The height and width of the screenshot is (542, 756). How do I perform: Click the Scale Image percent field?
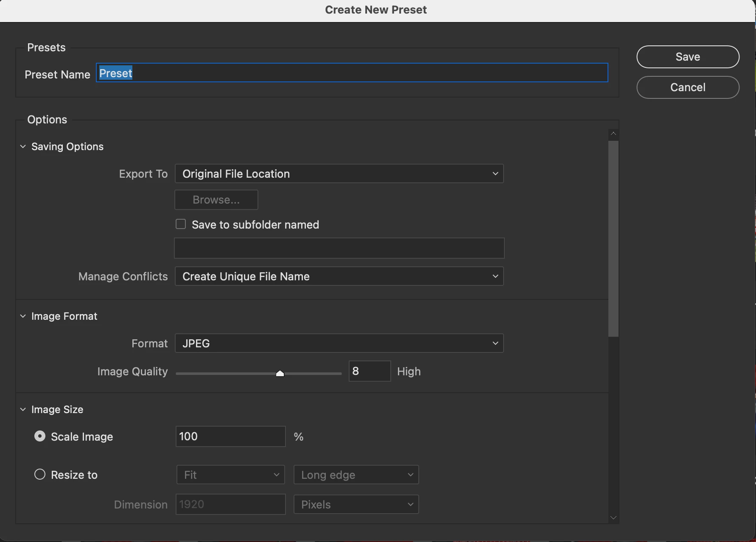pyautogui.click(x=231, y=436)
